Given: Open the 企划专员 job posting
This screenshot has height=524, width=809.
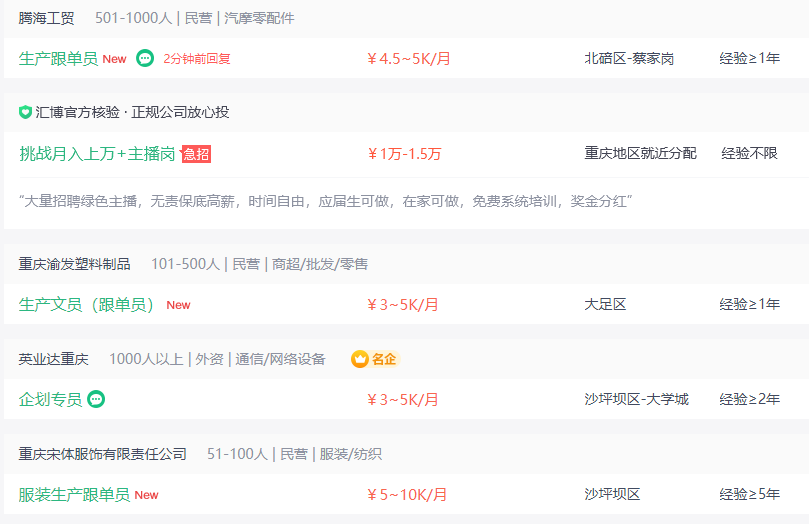Looking at the screenshot, I should click(x=51, y=399).
